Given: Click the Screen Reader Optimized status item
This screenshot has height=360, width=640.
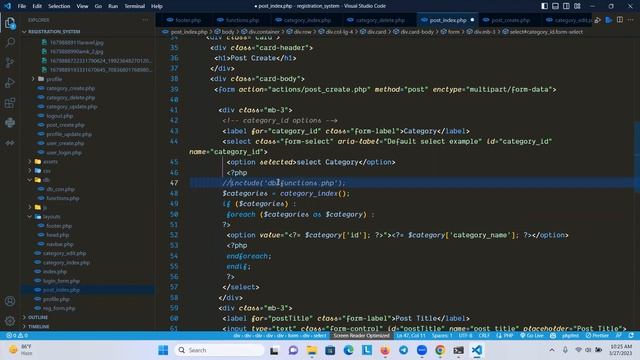Looking at the screenshot, I should (361, 336).
